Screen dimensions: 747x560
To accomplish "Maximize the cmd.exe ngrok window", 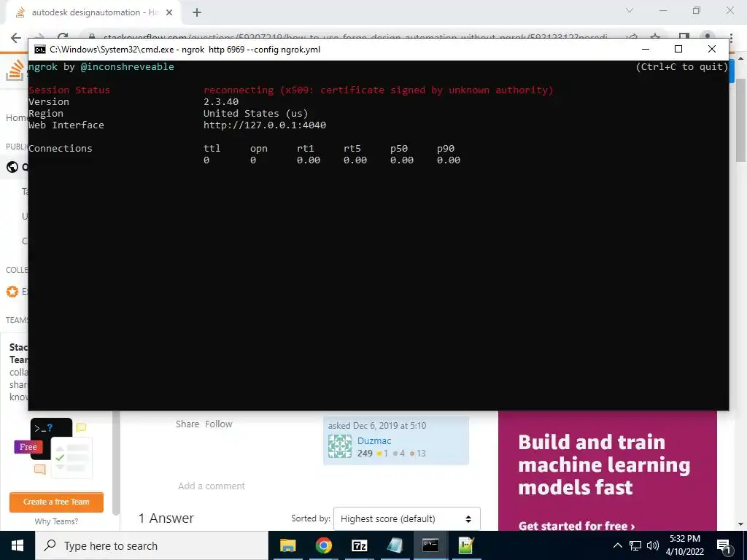I will pyautogui.click(x=678, y=49).
